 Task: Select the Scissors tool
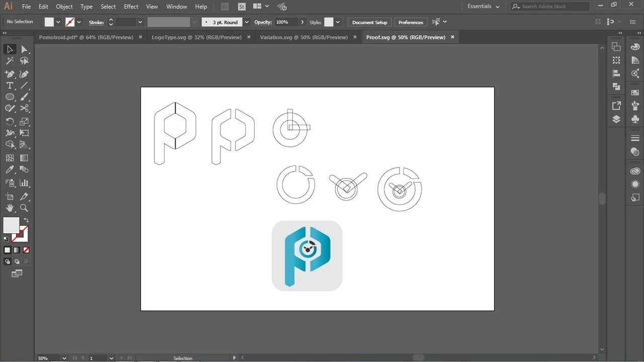tap(24, 109)
